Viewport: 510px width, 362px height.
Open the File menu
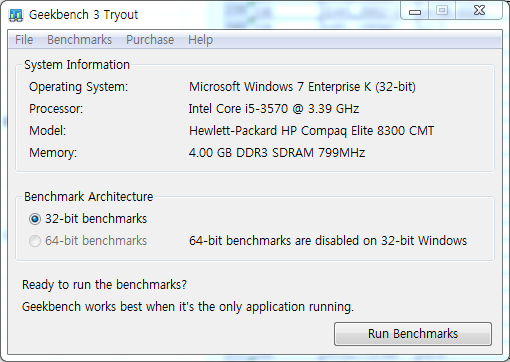[x=24, y=40]
